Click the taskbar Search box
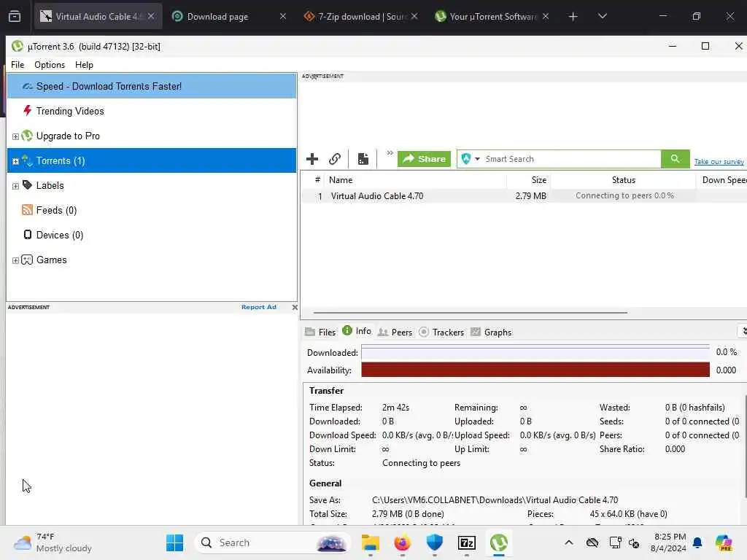This screenshot has width=747, height=560. [273, 542]
